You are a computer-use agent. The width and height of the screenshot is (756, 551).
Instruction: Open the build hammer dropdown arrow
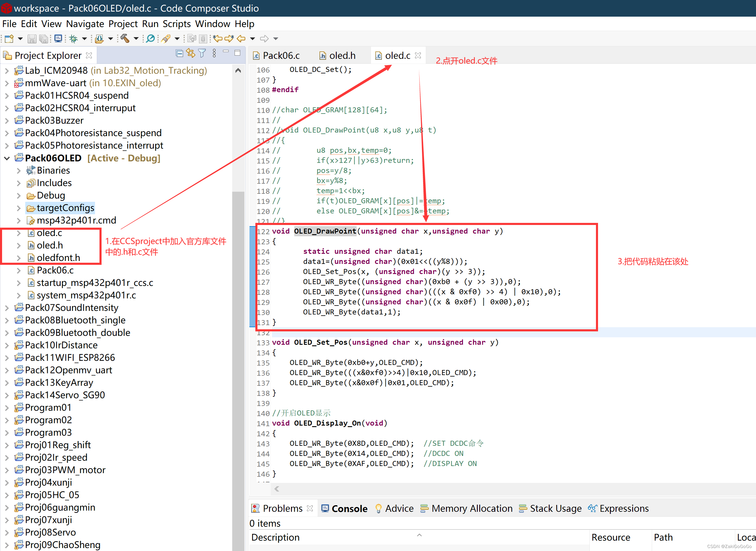coord(136,39)
